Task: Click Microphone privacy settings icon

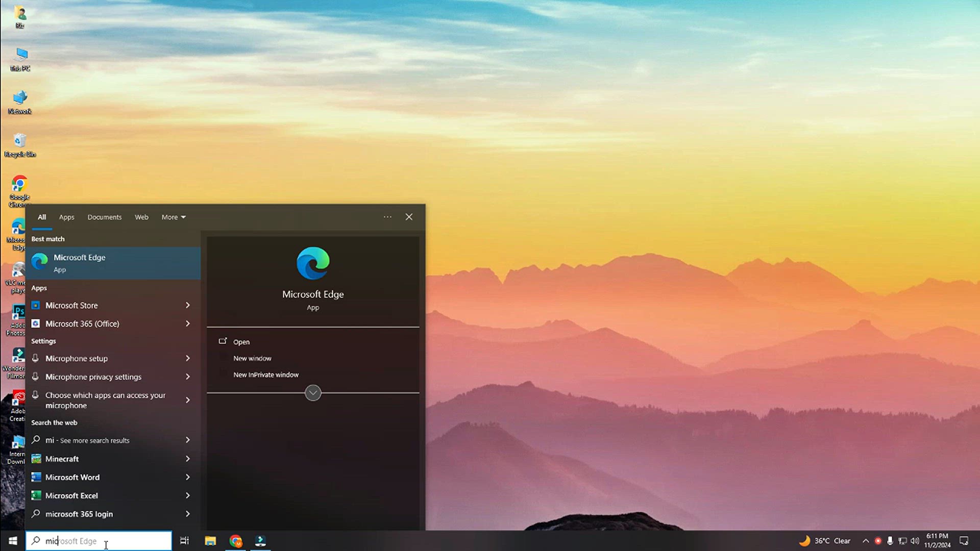Action: [x=35, y=377]
